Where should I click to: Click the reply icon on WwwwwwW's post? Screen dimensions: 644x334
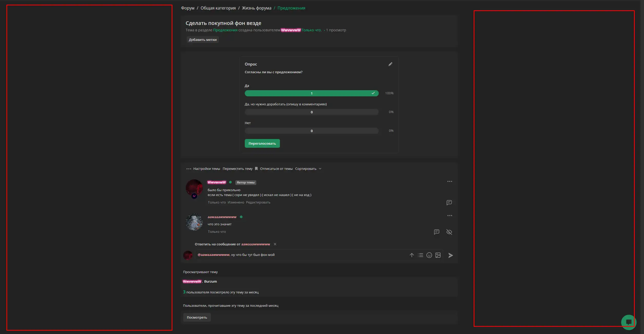(449, 203)
